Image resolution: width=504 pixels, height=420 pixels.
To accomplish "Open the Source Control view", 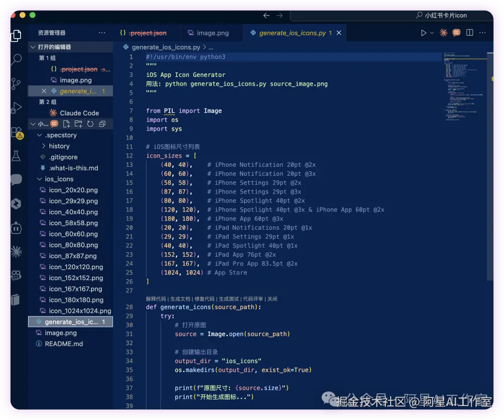I will tap(16, 83).
